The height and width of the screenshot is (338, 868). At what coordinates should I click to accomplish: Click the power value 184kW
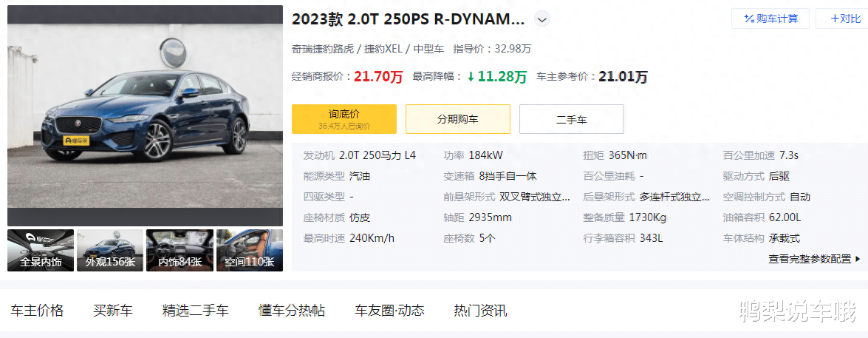(485, 155)
